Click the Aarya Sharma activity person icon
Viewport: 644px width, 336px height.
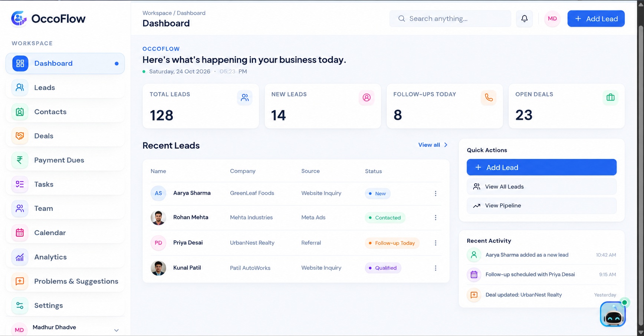click(x=474, y=255)
